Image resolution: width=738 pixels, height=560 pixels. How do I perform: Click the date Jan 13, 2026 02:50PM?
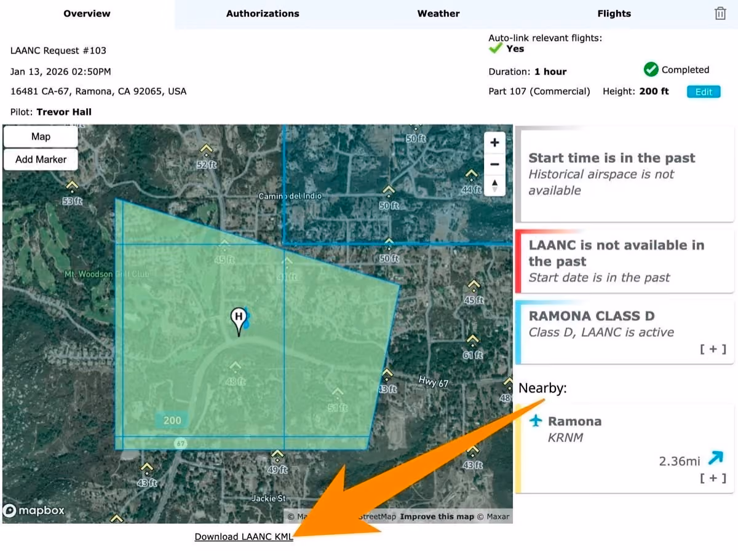(61, 71)
